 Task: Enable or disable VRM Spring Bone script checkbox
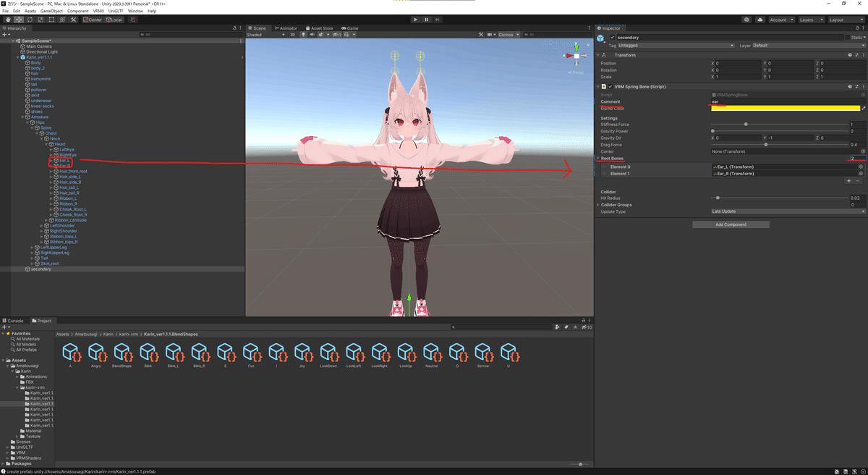coord(610,86)
